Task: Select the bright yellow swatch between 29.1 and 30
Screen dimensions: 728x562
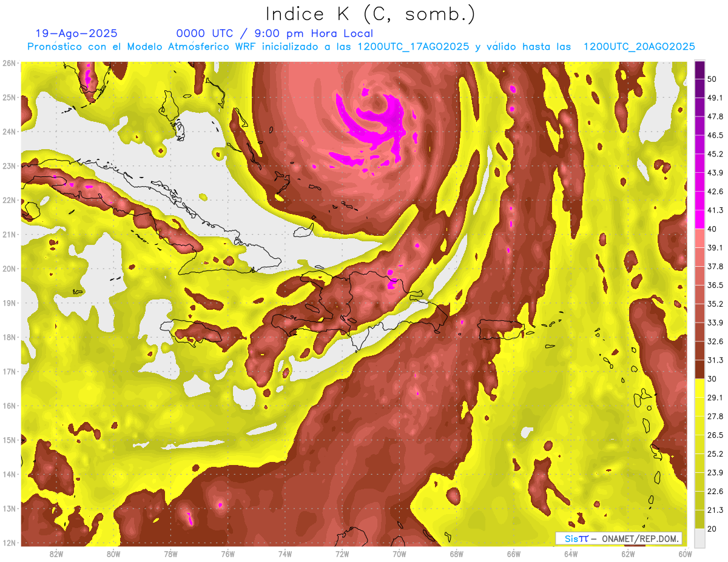Action: pyautogui.click(x=699, y=389)
